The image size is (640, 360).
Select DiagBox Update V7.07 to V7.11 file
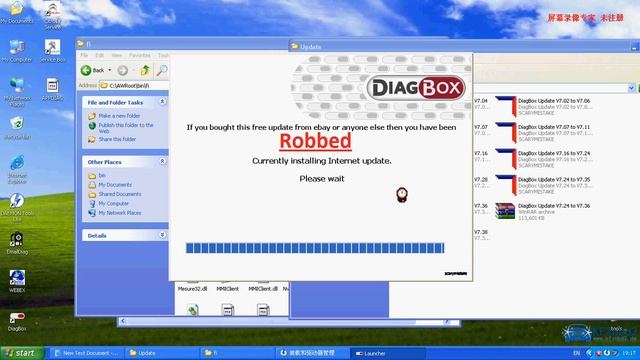click(x=543, y=133)
